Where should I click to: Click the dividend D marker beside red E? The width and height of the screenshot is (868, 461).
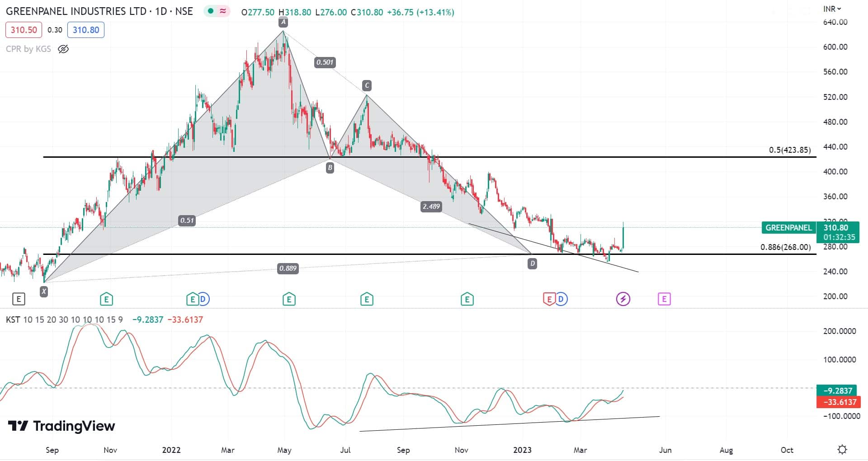(561, 299)
